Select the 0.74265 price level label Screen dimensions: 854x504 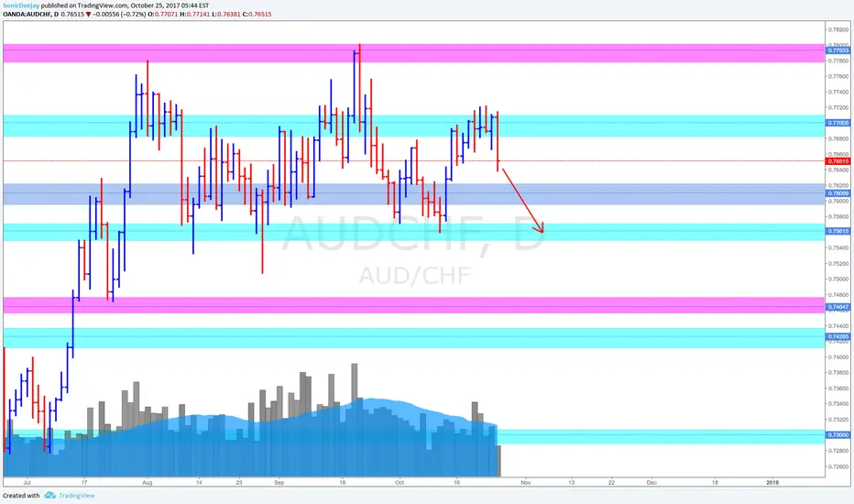(838, 336)
